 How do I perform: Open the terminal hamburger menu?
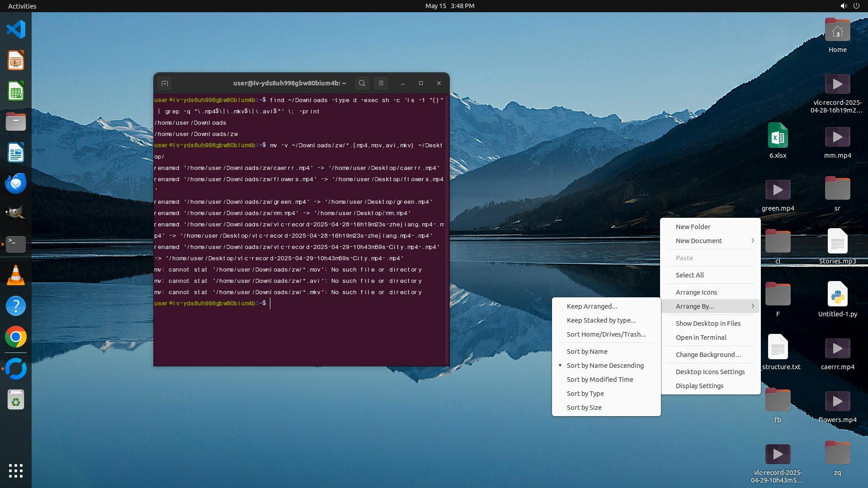[x=381, y=83]
